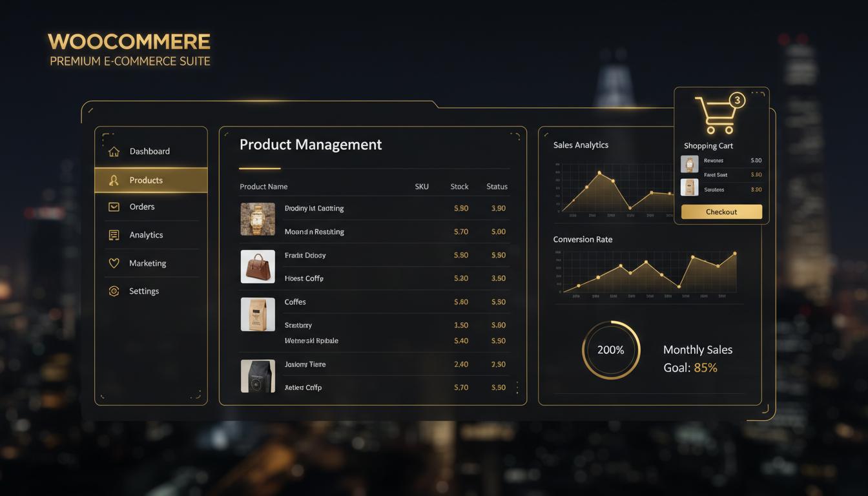Click the "Fradit Ddody" product name
The width and height of the screenshot is (868, 496).
pos(305,256)
